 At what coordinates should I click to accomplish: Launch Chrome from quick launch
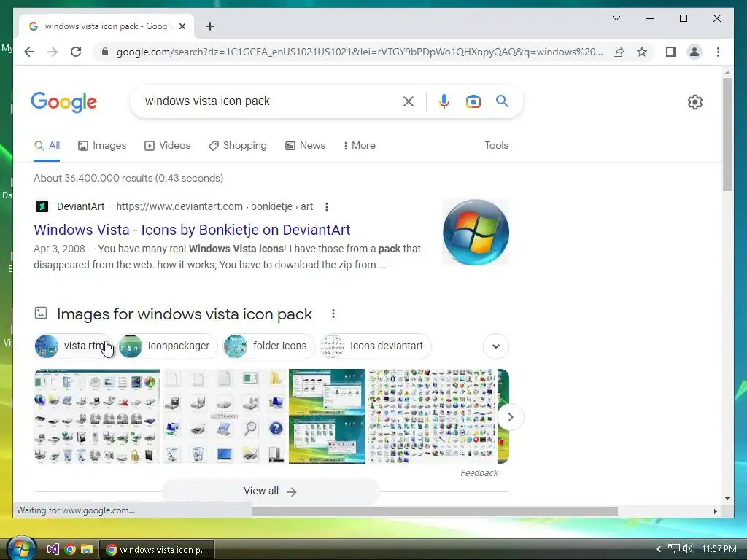pos(70,550)
